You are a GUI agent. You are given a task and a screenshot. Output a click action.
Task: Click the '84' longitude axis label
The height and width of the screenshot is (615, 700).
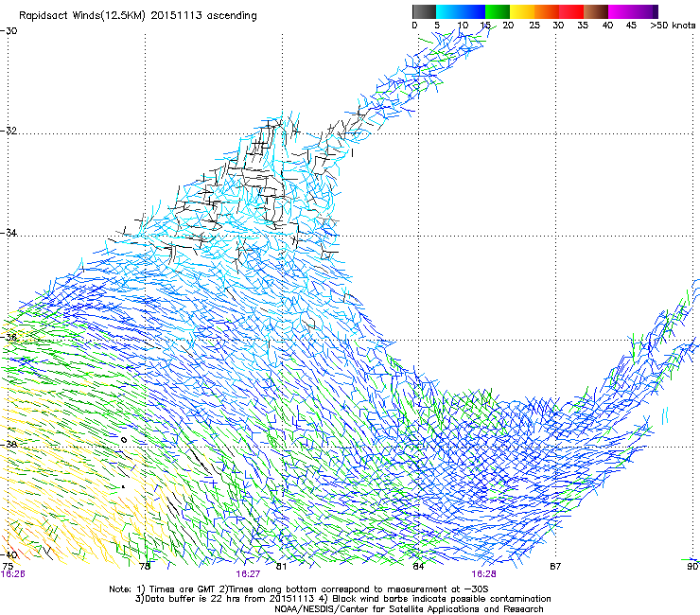click(x=418, y=567)
